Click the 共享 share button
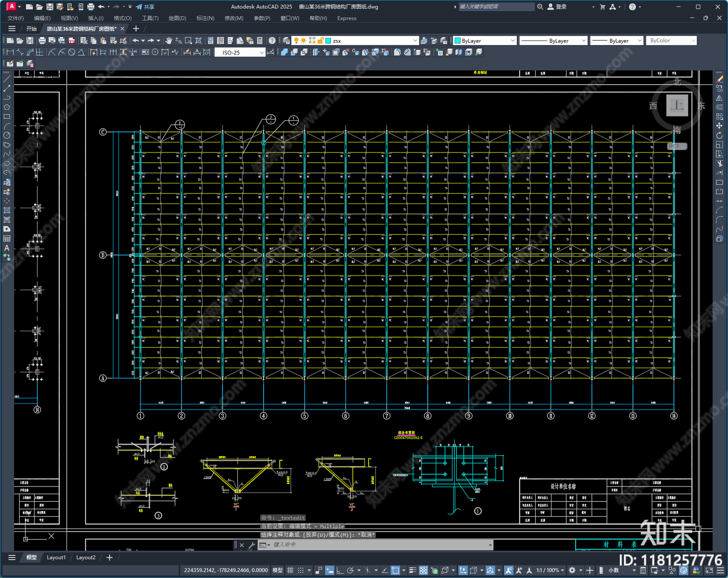The image size is (728, 578). point(145,7)
